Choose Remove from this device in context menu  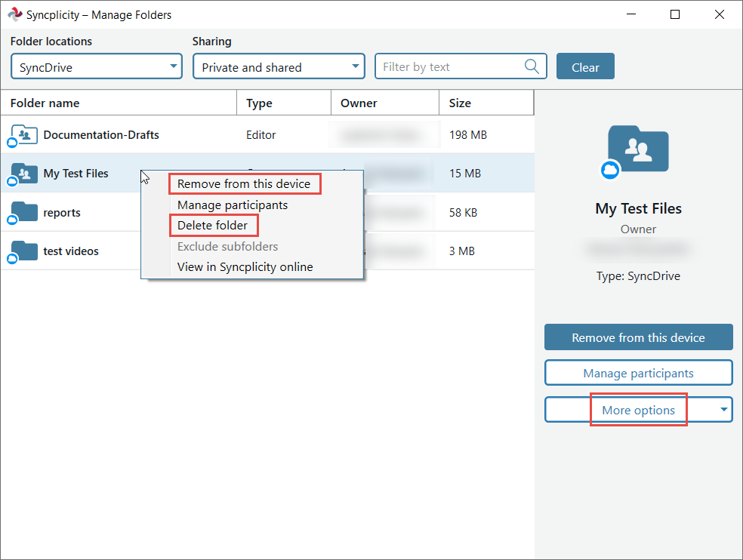(x=244, y=184)
